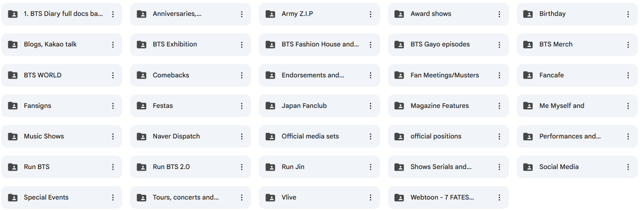Image resolution: width=644 pixels, height=210 pixels.
Task: Open more actions menu for Birthday folder
Action: click(x=628, y=14)
